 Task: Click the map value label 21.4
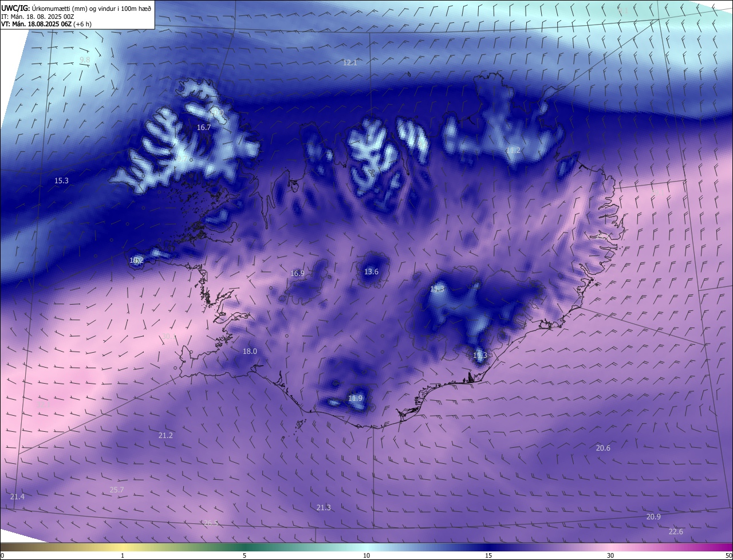17,497
